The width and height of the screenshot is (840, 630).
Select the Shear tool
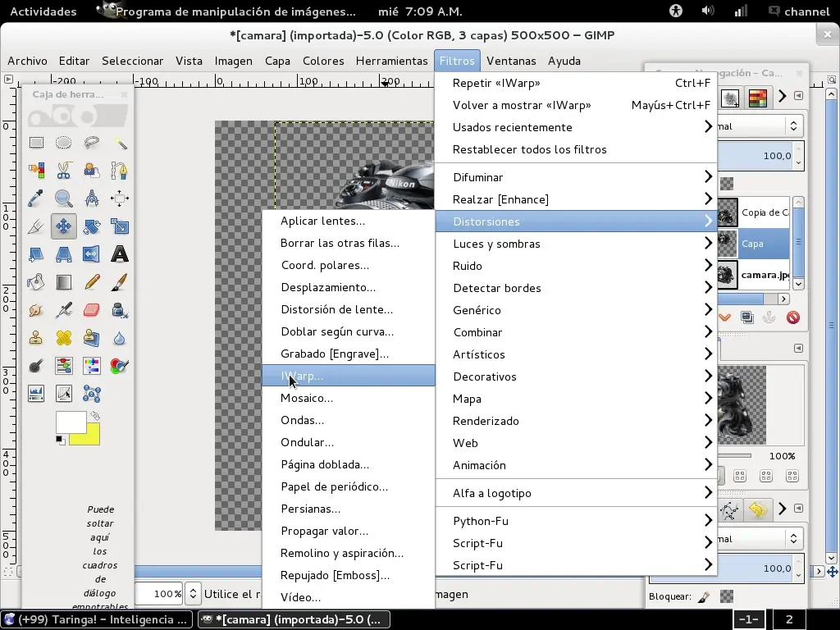[x=36, y=254]
